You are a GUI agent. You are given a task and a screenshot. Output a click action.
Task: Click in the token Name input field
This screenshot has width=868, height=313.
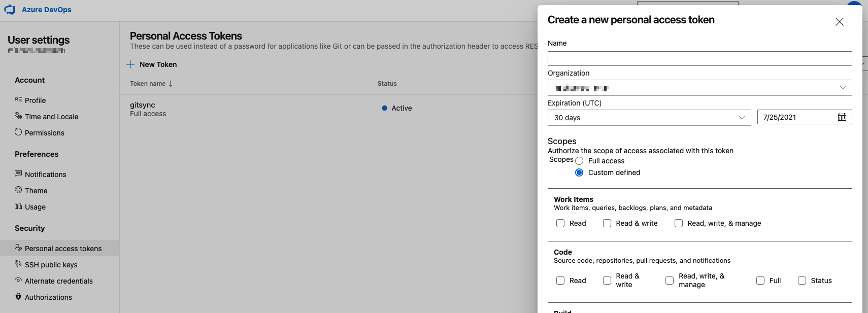click(700, 58)
